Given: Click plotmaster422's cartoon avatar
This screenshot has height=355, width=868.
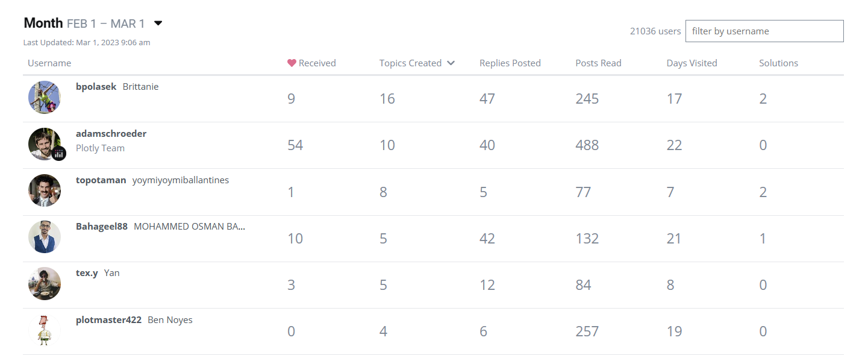Looking at the screenshot, I should coord(45,330).
